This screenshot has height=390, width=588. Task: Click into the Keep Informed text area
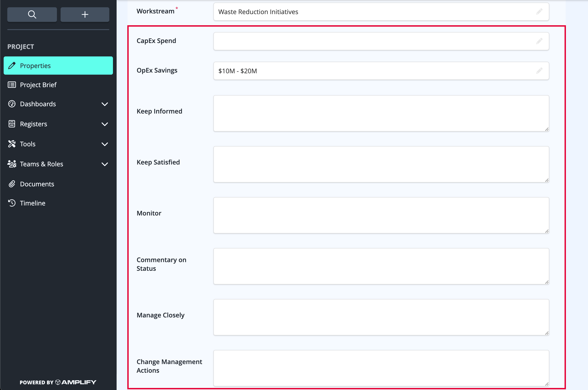click(x=381, y=113)
